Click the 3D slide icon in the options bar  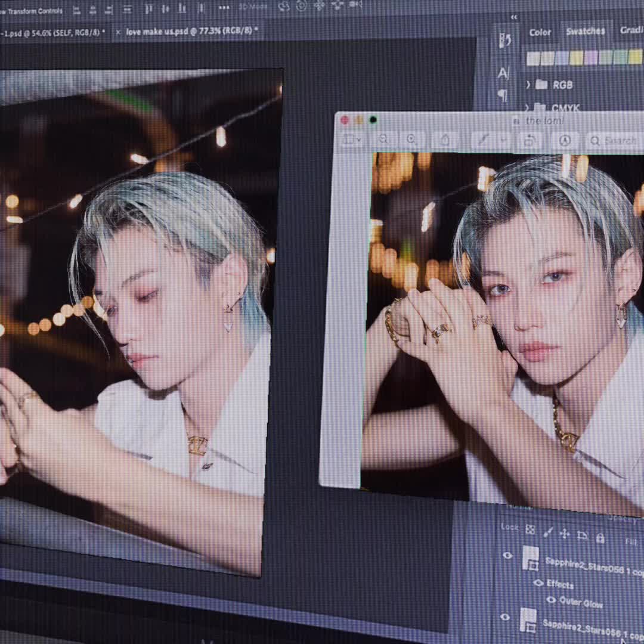(337, 5)
